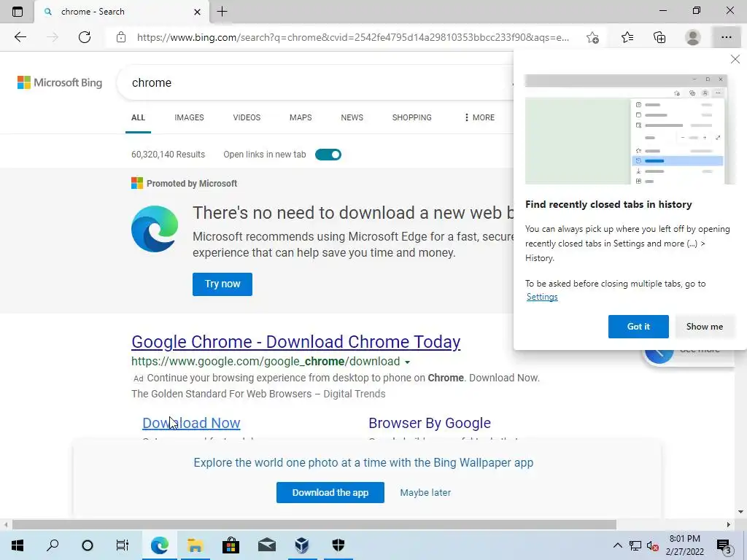Toggle Open links in new tab switch
Image resolution: width=747 pixels, height=560 pixels.
pos(328,155)
